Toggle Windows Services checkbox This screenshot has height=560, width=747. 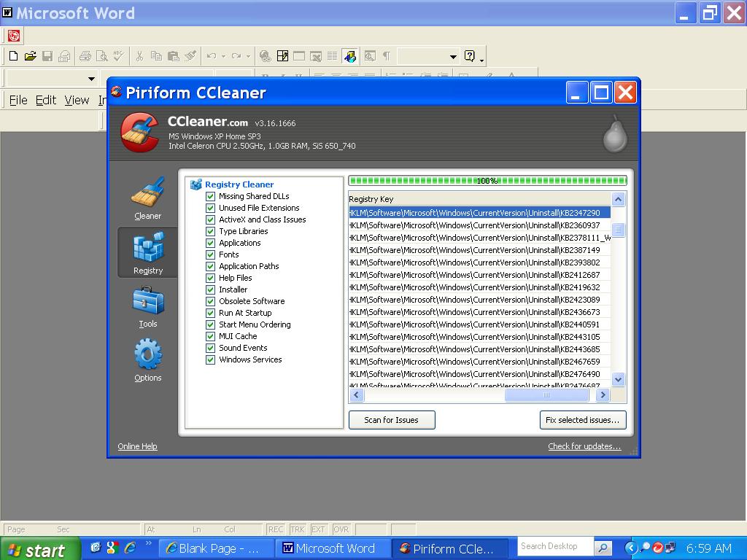tap(210, 359)
